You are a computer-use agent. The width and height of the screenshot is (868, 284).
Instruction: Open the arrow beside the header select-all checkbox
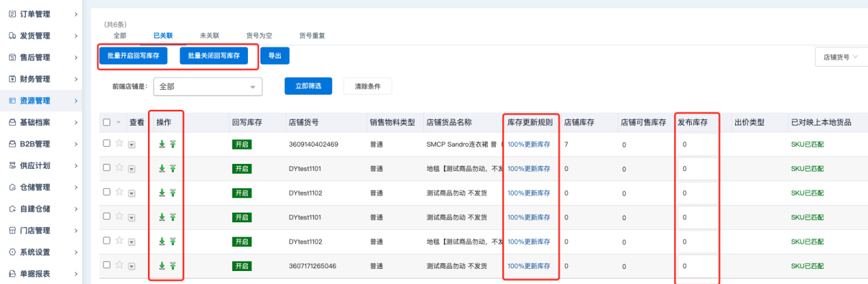click(x=119, y=123)
